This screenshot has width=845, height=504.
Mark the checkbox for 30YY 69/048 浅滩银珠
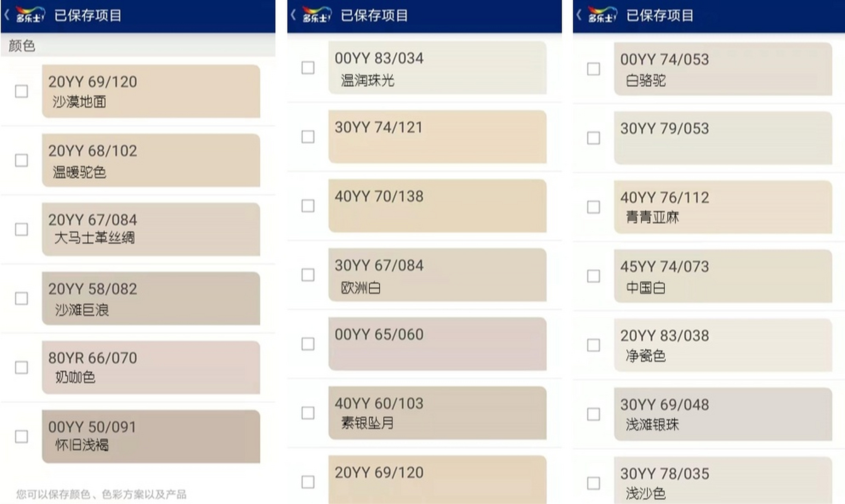coord(593,414)
